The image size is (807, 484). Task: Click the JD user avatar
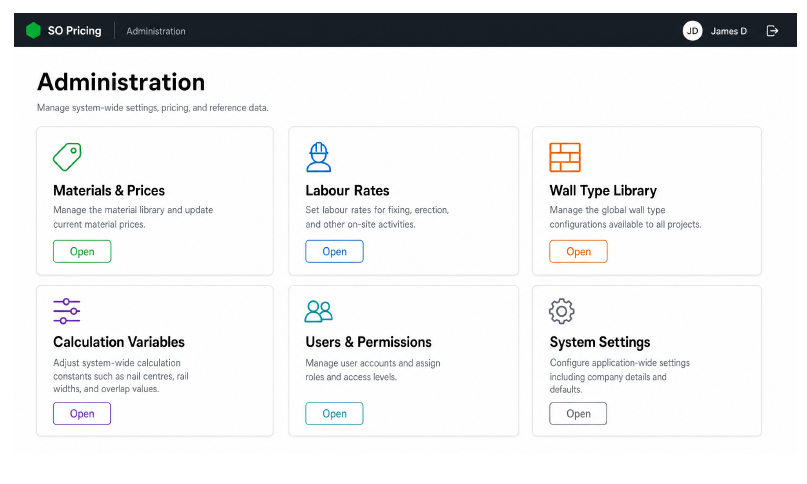(x=692, y=31)
